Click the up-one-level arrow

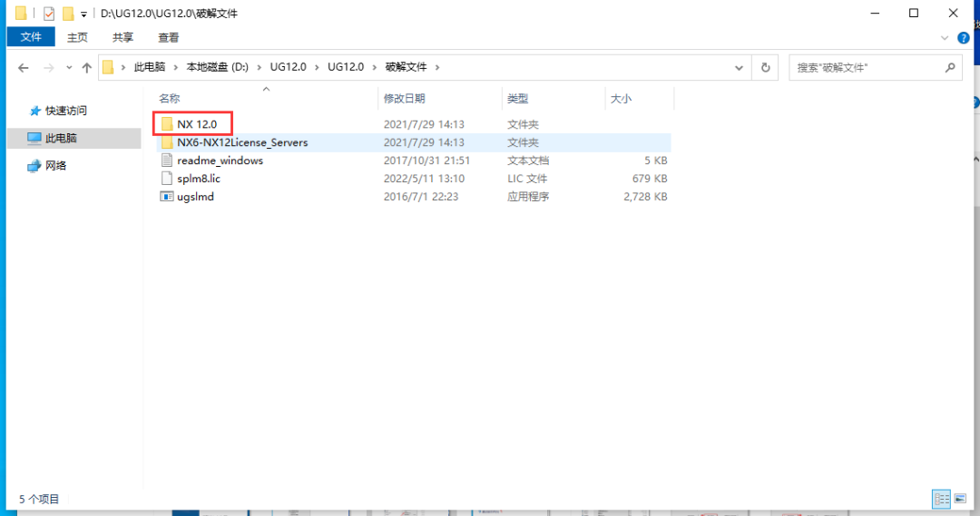coord(87,68)
